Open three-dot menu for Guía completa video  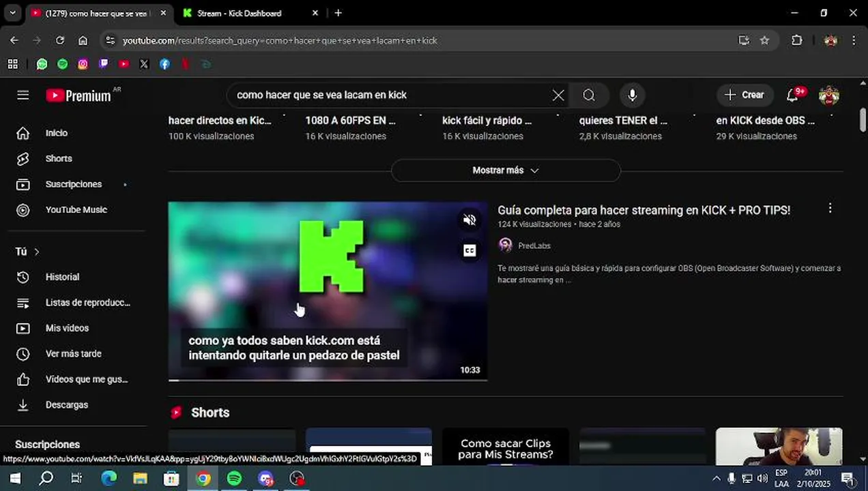pos(830,208)
